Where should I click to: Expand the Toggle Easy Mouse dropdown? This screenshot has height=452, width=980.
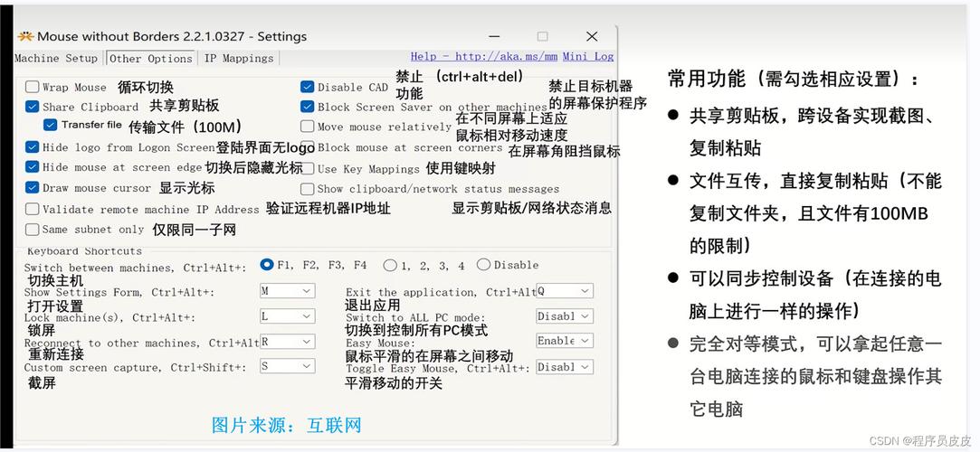click(x=565, y=367)
